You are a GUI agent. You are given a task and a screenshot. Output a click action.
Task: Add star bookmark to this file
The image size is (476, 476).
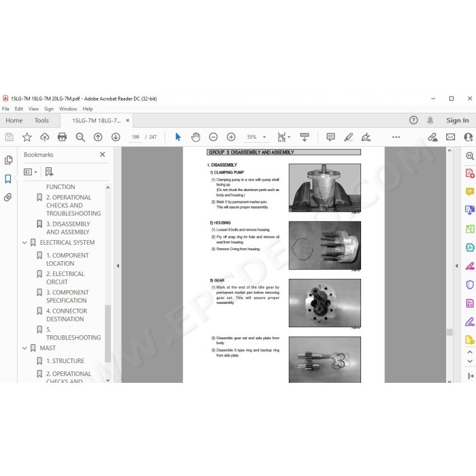click(x=27, y=137)
